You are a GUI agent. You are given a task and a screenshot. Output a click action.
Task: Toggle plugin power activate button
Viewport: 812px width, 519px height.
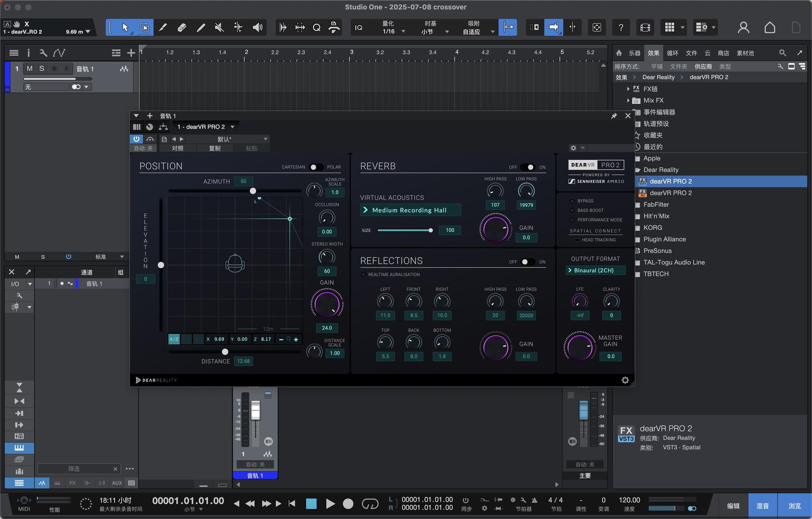pyautogui.click(x=136, y=139)
